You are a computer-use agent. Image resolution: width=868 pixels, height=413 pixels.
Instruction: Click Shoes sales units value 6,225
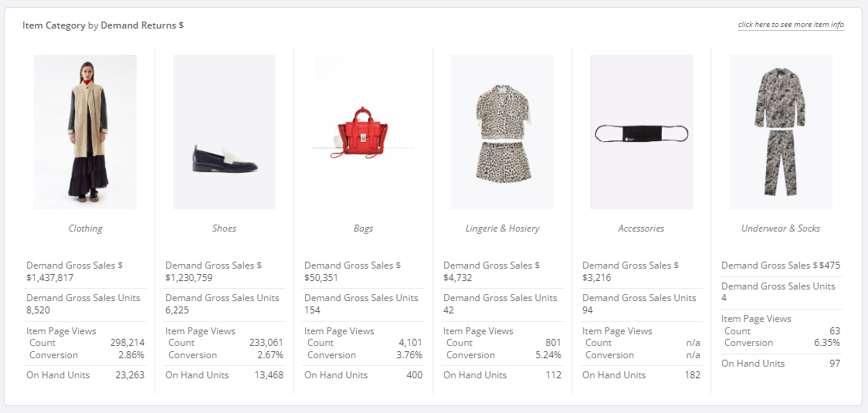click(x=177, y=310)
